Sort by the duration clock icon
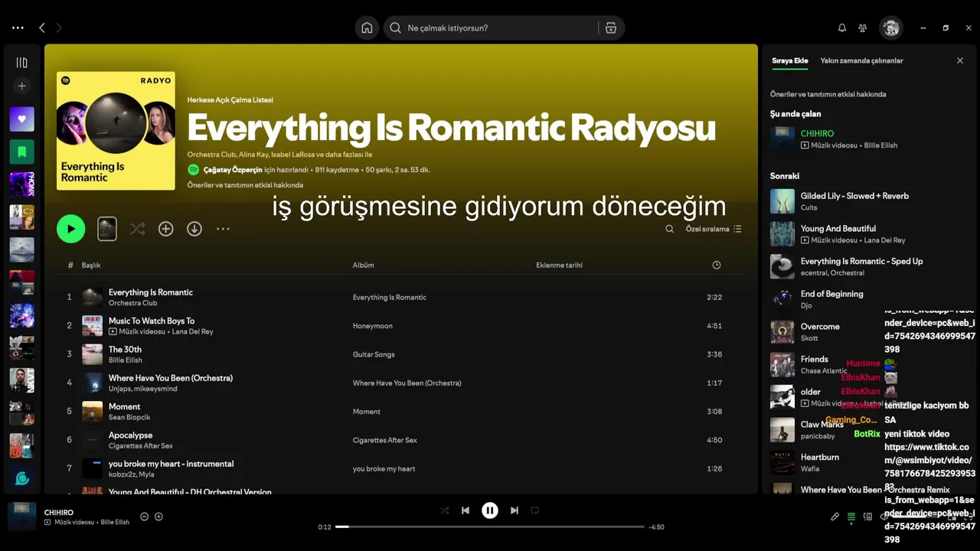The image size is (980, 551). 717,265
